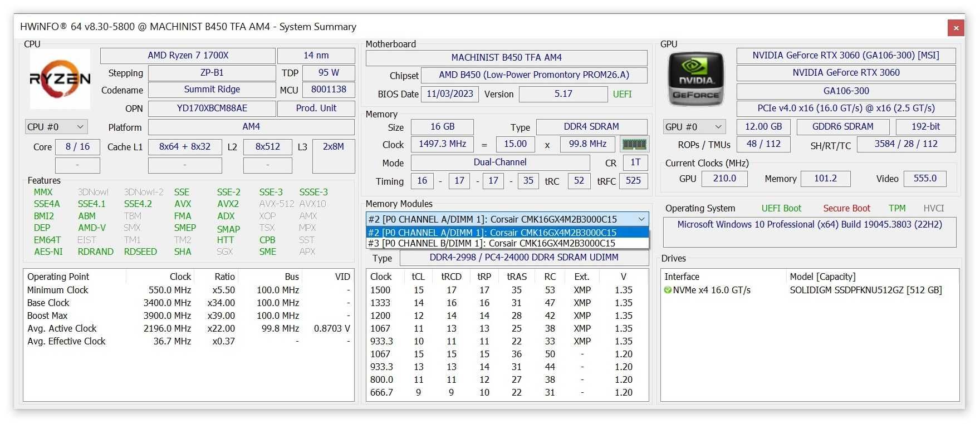Image resolution: width=980 pixels, height=424 pixels.
Task: Click the AM4 platform field
Action: pyautogui.click(x=251, y=127)
